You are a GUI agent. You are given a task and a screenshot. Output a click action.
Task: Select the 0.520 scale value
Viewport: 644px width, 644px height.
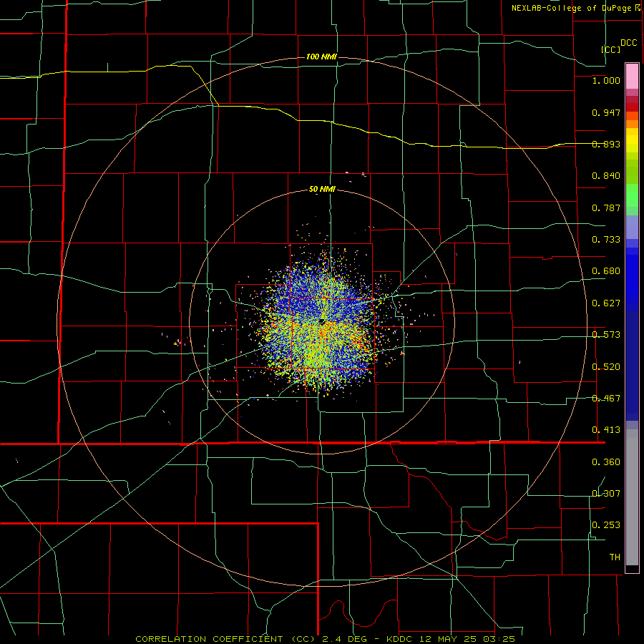point(606,367)
